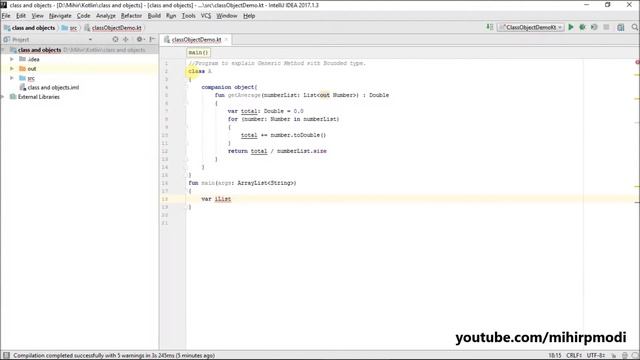640x360 pixels.
Task: Expand the out folder arrow
Action: [12, 69]
